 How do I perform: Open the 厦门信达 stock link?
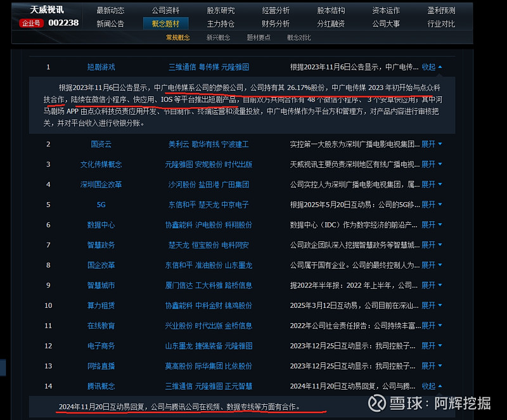click(x=179, y=285)
